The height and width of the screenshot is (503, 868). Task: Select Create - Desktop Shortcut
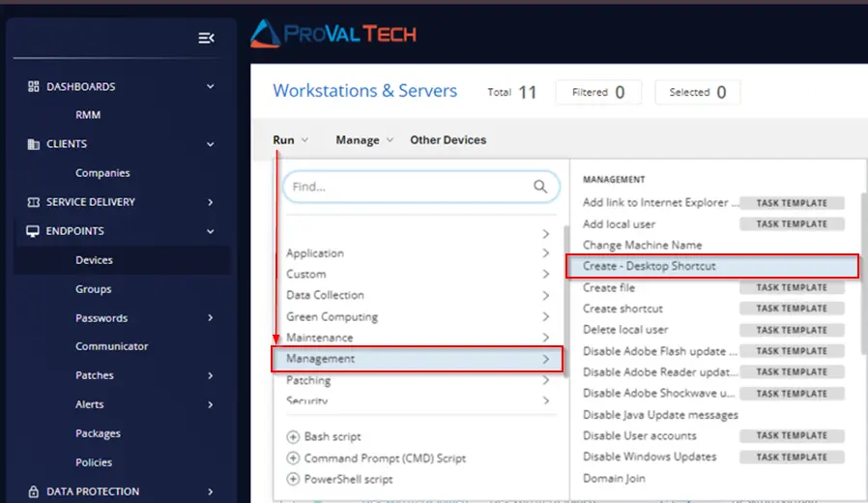712,266
